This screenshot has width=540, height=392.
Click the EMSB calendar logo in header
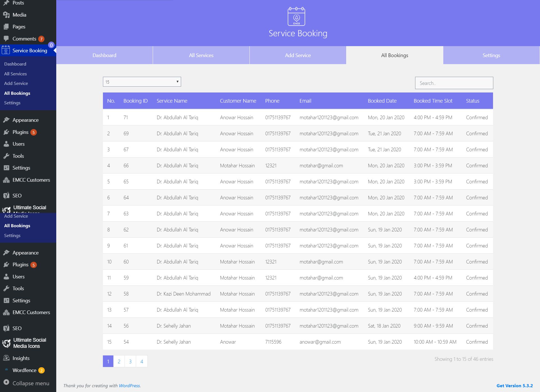(x=296, y=17)
